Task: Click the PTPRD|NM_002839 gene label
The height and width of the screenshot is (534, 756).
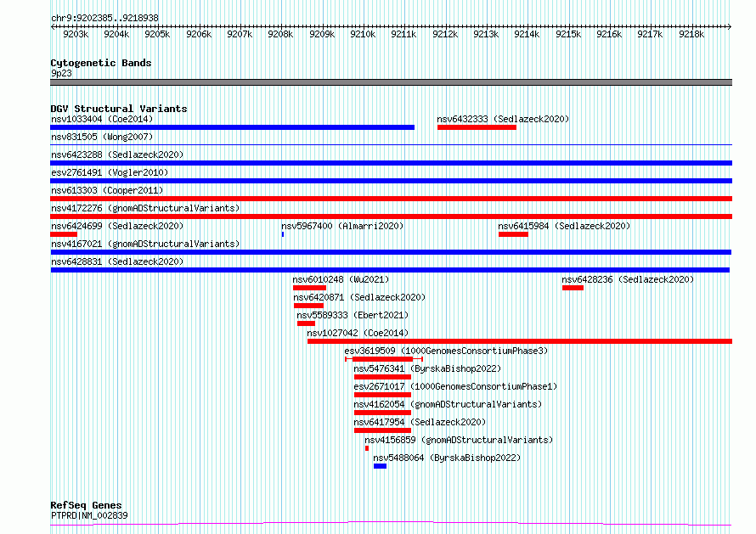Action: [89, 515]
